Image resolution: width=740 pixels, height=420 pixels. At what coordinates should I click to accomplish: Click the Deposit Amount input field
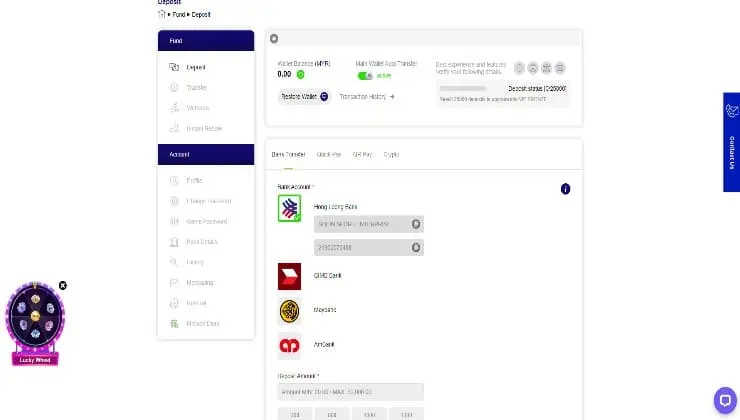[351, 392]
